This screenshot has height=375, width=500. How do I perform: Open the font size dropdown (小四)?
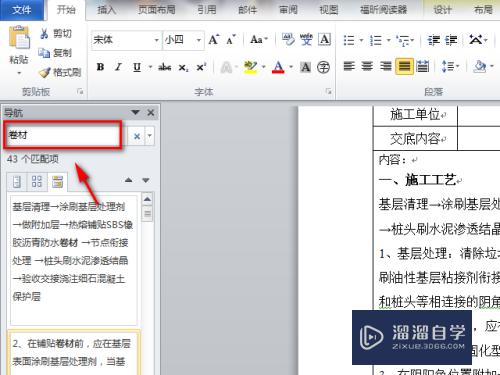point(198,40)
